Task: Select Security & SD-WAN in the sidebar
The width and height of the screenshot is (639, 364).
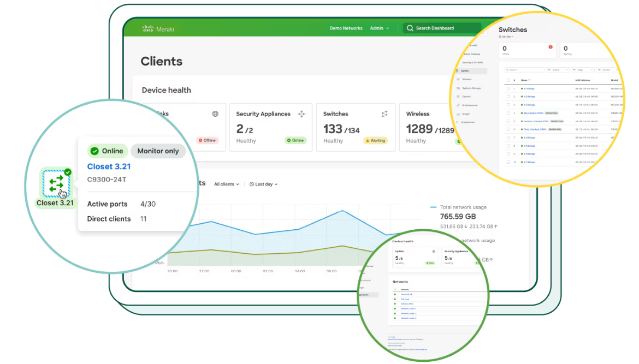Action: 472,62
